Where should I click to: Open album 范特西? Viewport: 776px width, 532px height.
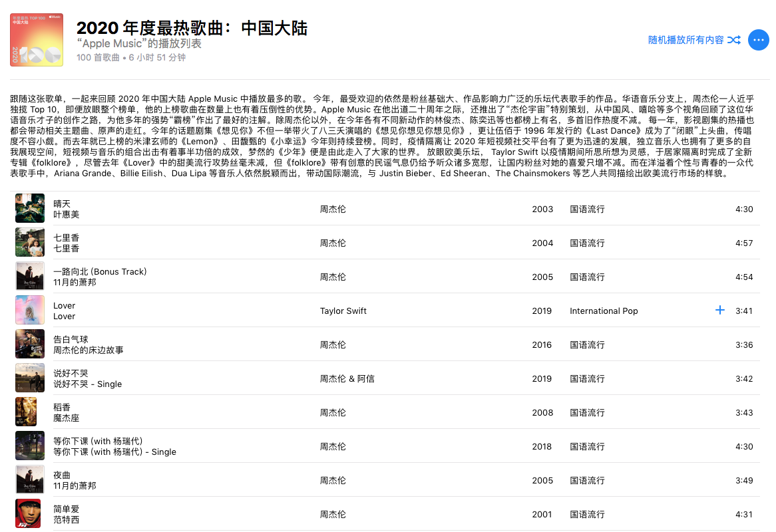tap(67, 519)
